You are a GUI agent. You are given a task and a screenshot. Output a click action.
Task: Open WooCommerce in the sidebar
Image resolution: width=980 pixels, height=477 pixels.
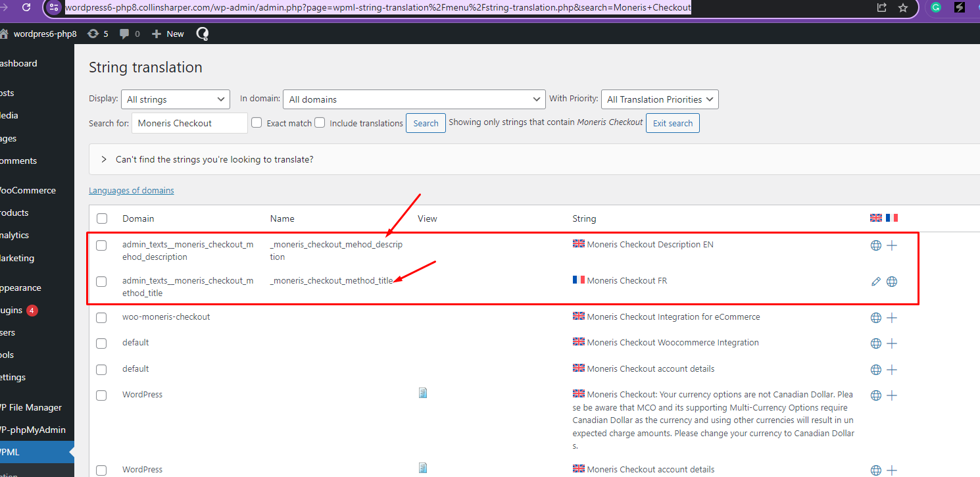tap(28, 190)
